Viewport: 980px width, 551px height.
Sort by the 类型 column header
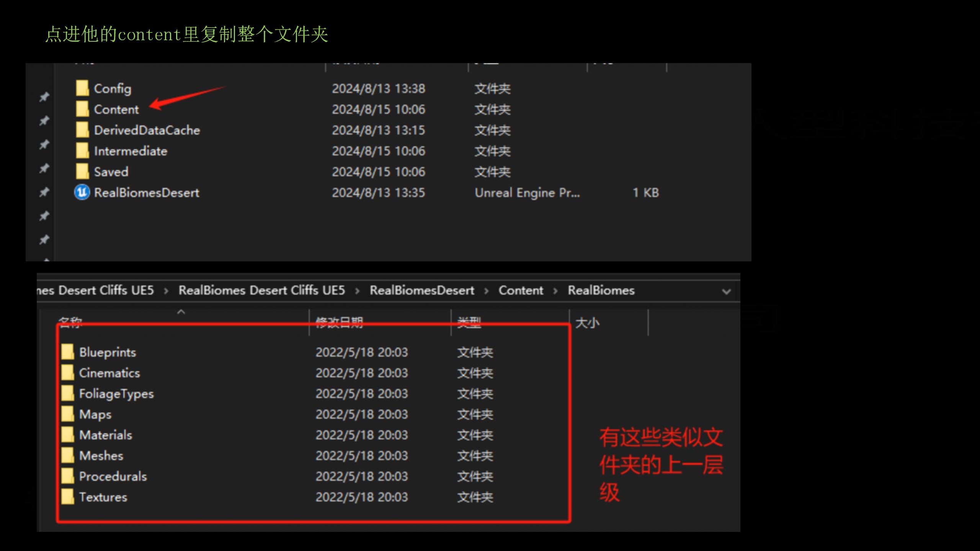point(469,323)
